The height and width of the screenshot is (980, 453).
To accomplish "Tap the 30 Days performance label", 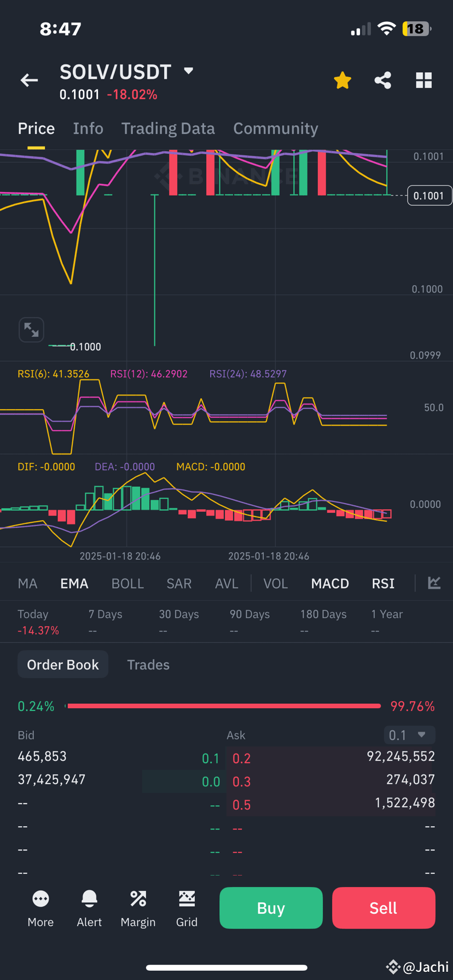I will pos(179,614).
